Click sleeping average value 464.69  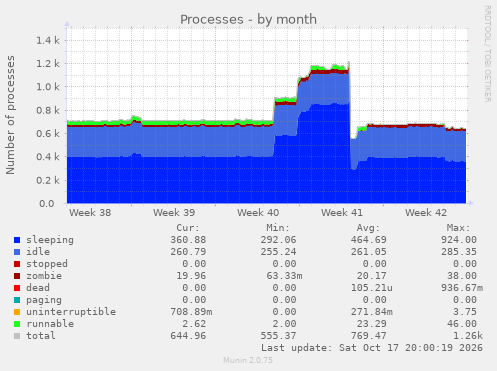369,240
